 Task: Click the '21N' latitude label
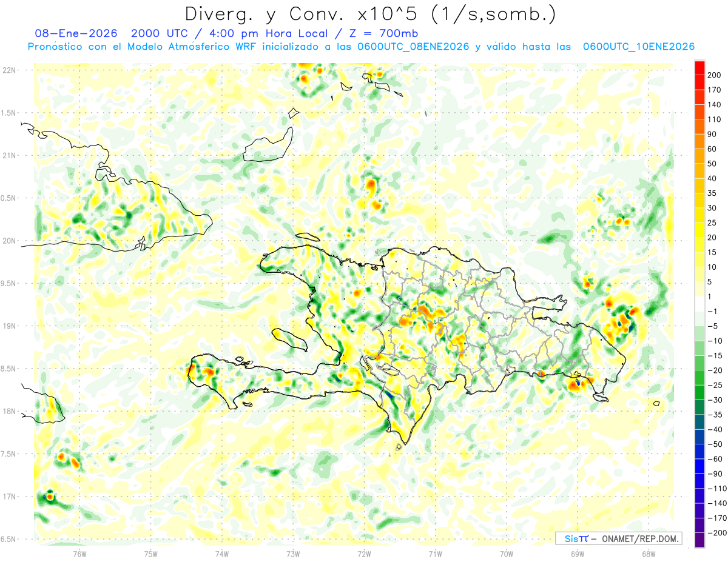[x=8, y=155]
